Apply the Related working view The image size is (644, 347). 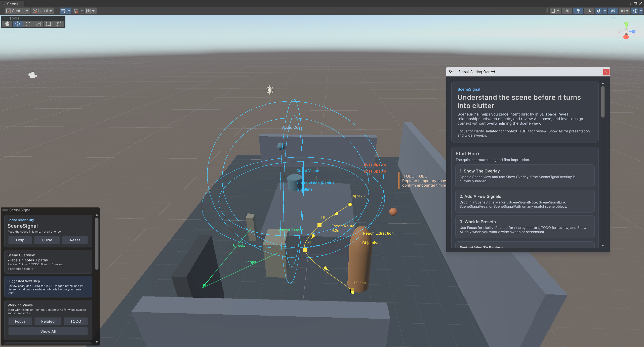[x=48, y=321]
